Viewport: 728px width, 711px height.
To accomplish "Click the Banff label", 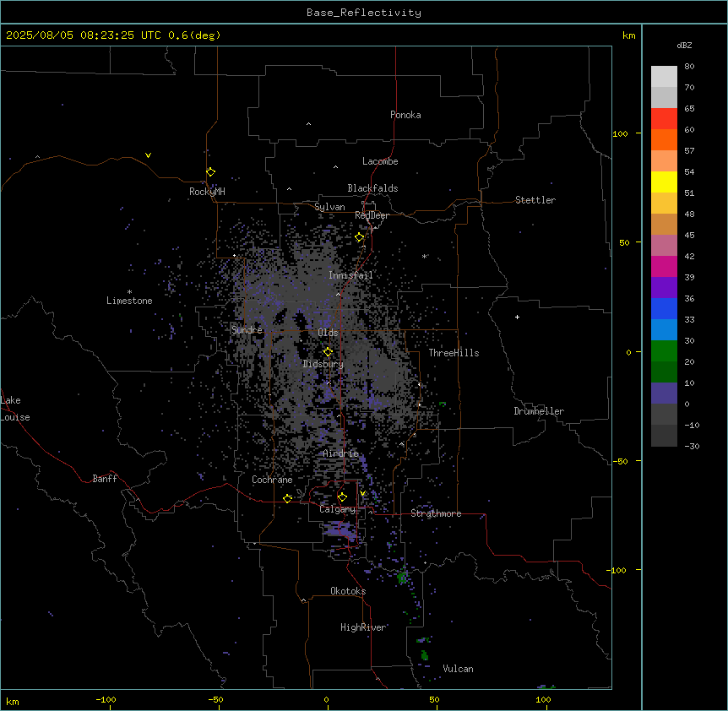I will pyautogui.click(x=105, y=479).
